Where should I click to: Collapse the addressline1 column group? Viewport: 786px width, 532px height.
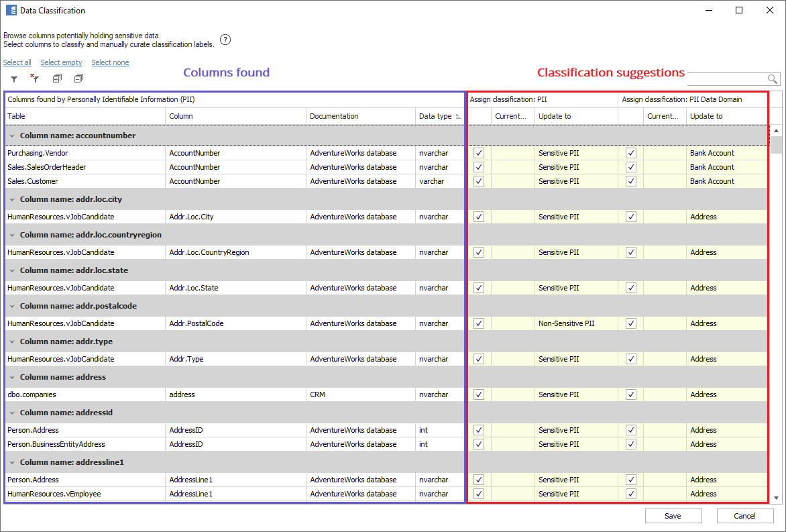12,462
